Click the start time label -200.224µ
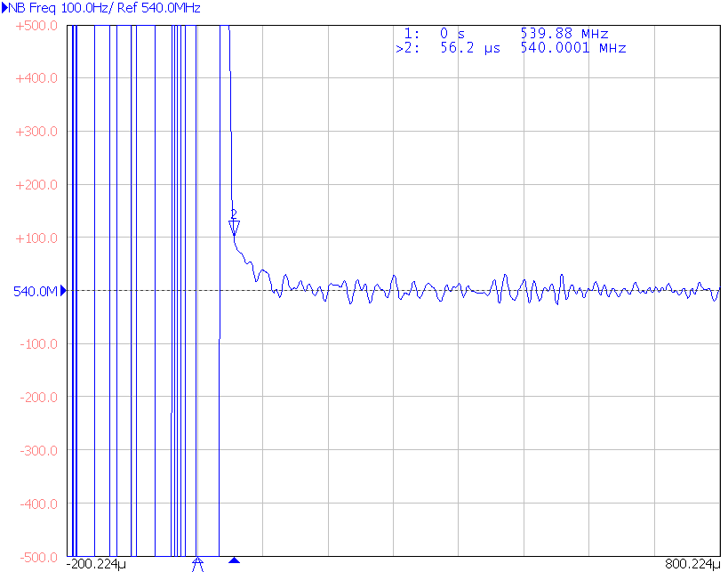Screen dimensions: 728x572 [98, 564]
